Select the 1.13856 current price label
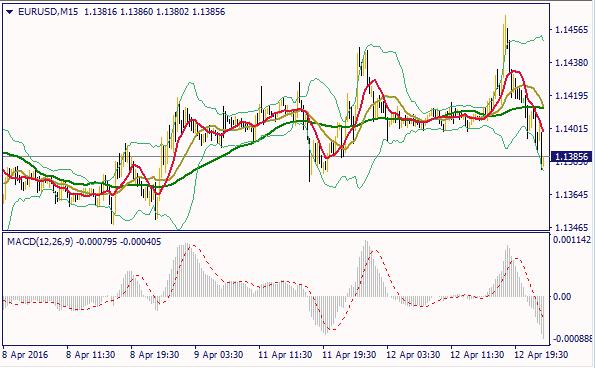 (x=571, y=157)
